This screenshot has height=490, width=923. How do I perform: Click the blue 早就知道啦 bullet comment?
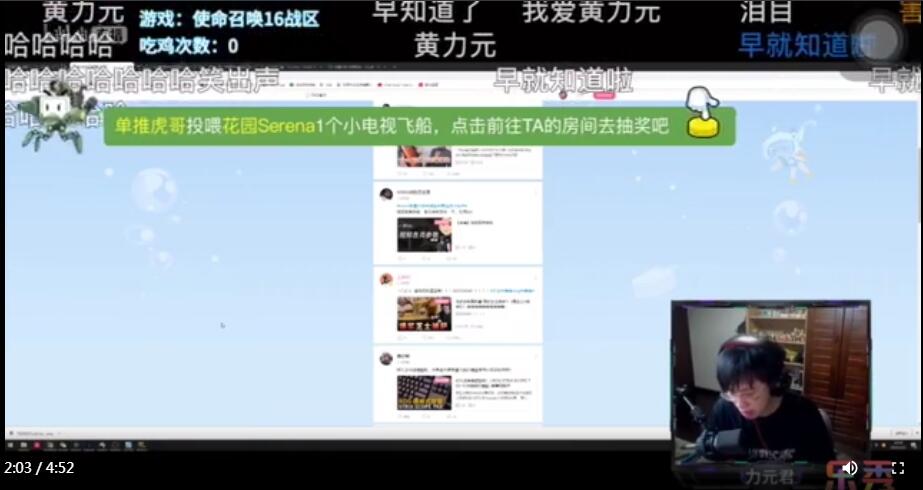click(806, 45)
